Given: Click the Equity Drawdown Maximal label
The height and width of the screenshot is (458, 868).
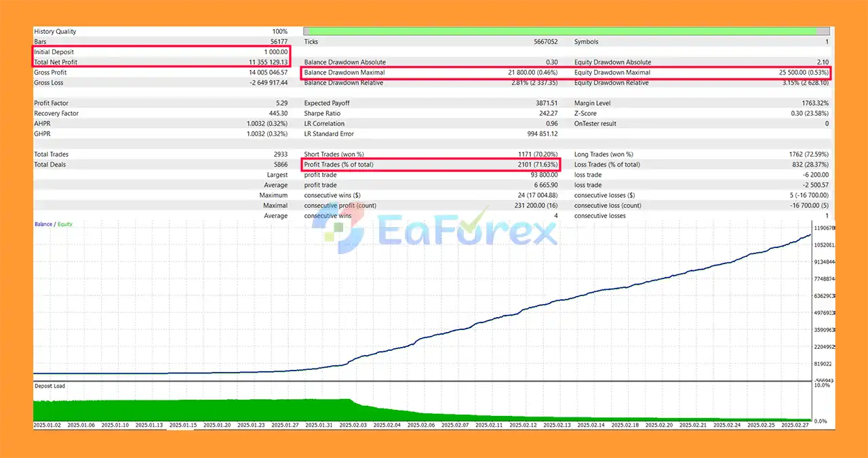Looking at the screenshot, I should click(x=612, y=72).
